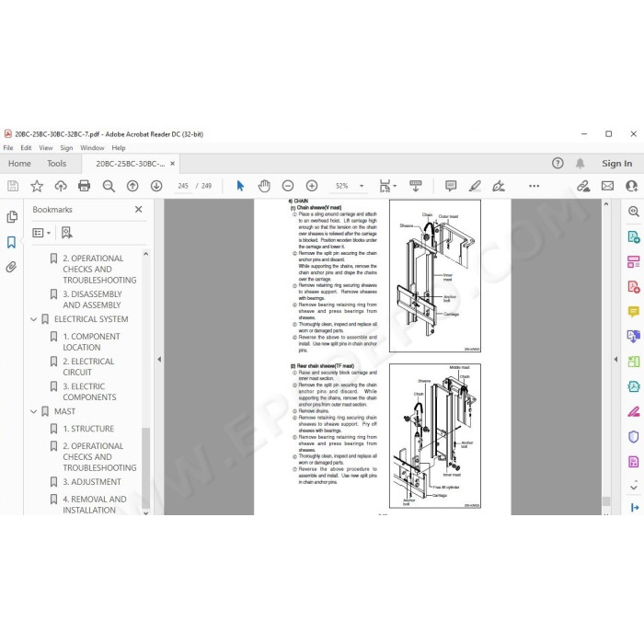Add a comment with speech bubble icon
644x644 pixels.
pyautogui.click(x=451, y=186)
